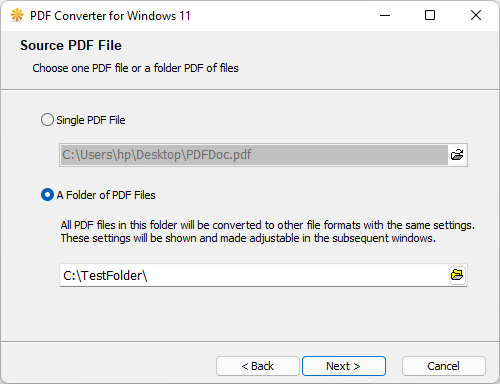Click the 'These settings will be shown' description line
The image size is (500, 384).
coord(248,238)
